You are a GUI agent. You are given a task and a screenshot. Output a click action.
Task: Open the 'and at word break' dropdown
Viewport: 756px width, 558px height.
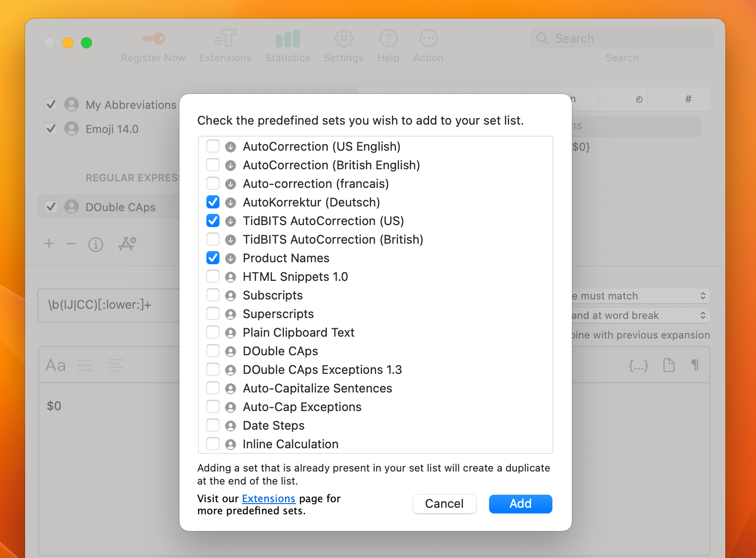640,315
